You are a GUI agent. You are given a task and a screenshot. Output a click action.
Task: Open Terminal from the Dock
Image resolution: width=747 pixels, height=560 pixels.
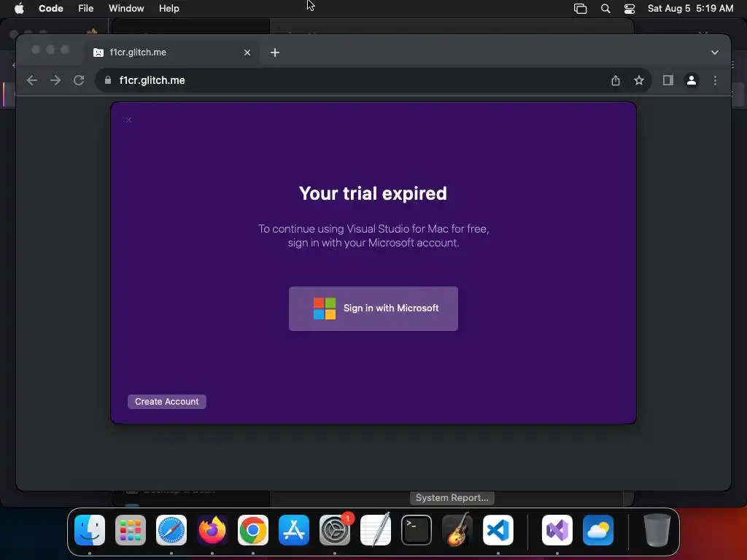point(417,530)
